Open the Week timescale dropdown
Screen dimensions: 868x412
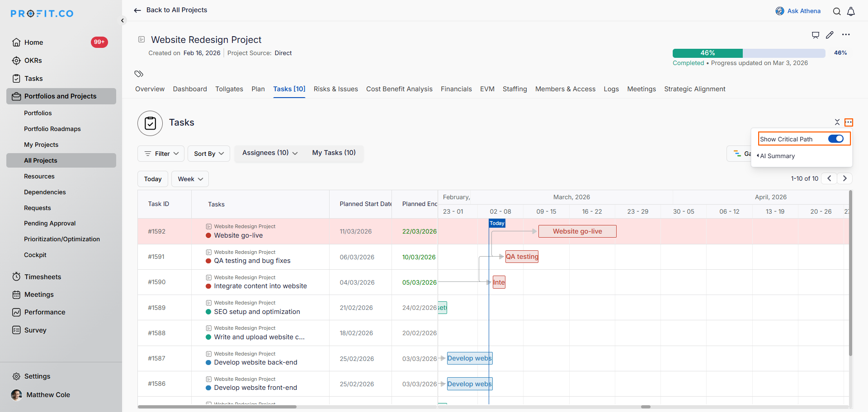tap(190, 179)
